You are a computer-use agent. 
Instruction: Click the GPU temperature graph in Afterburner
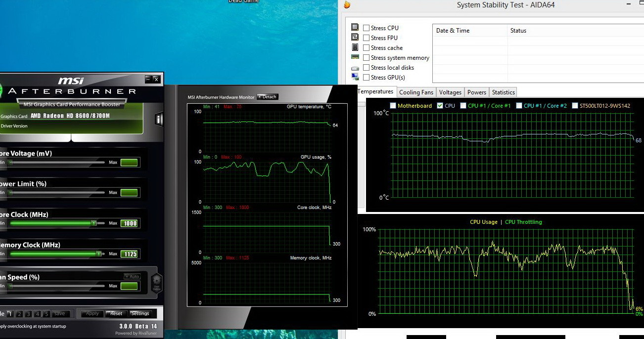coord(266,131)
